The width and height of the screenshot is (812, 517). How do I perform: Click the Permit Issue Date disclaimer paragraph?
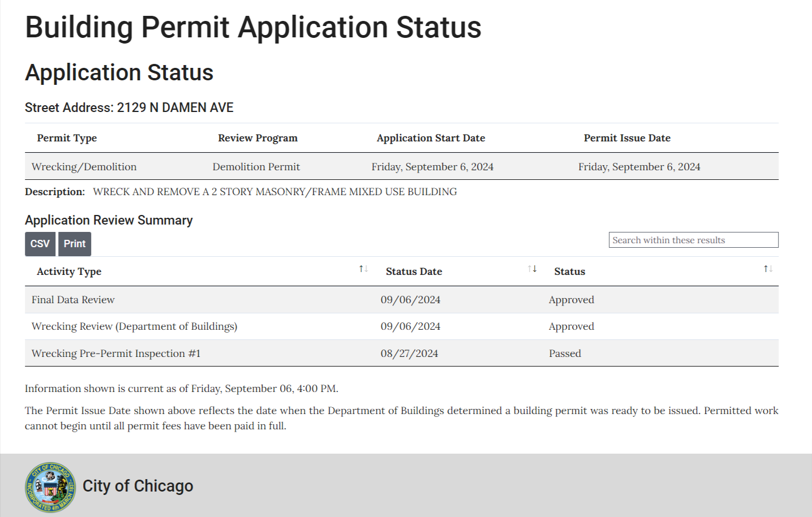tap(402, 418)
